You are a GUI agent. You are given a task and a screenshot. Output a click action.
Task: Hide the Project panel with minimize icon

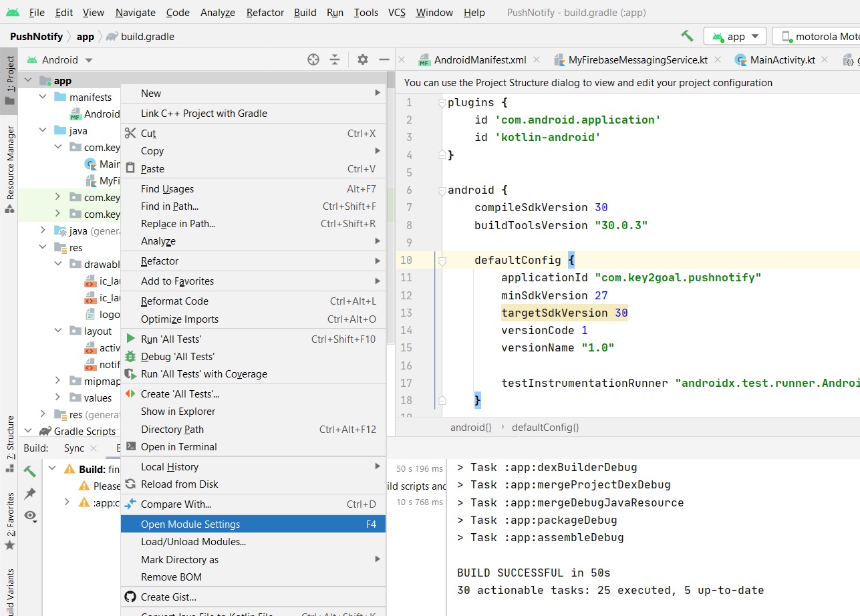point(384,59)
